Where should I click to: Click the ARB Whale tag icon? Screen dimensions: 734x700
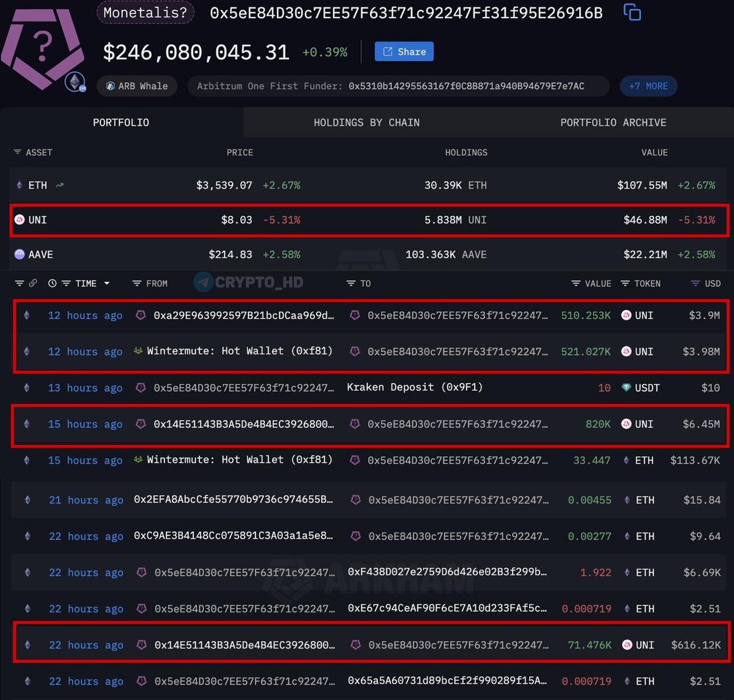[110, 86]
